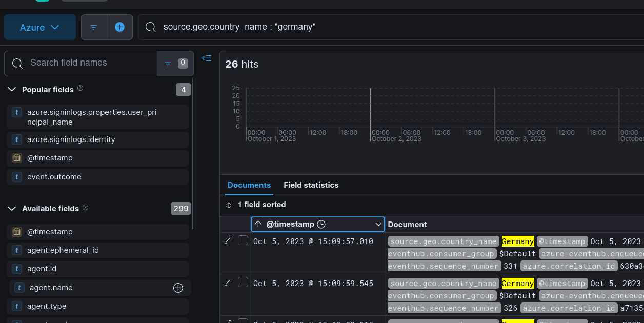644x323 pixels.
Task: Expand first document row details
Action: click(x=228, y=240)
